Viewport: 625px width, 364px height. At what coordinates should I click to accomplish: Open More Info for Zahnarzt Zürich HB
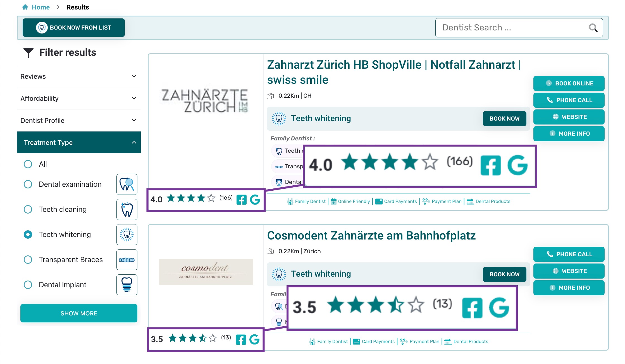click(x=569, y=134)
